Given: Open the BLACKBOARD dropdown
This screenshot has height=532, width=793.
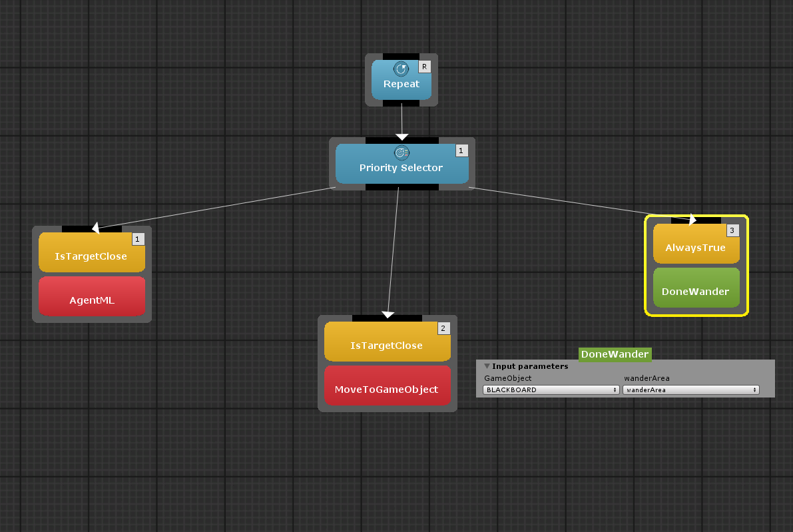Looking at the screenshot, I should pos(551,390).
